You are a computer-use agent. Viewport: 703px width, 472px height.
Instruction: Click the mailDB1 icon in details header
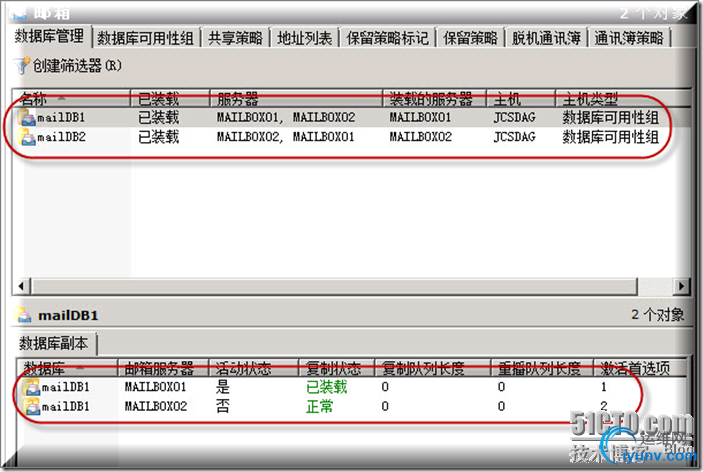point(23,315)
